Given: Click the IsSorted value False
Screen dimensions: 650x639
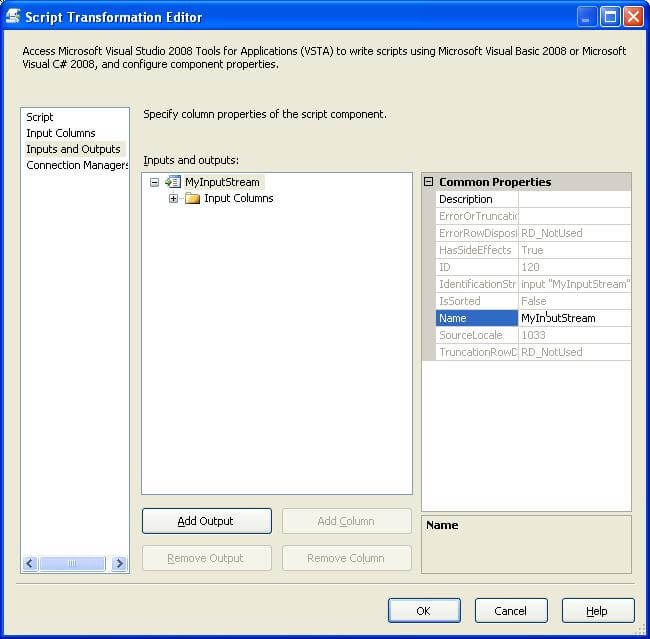Looking at the screenshot, I should point(575,301).
